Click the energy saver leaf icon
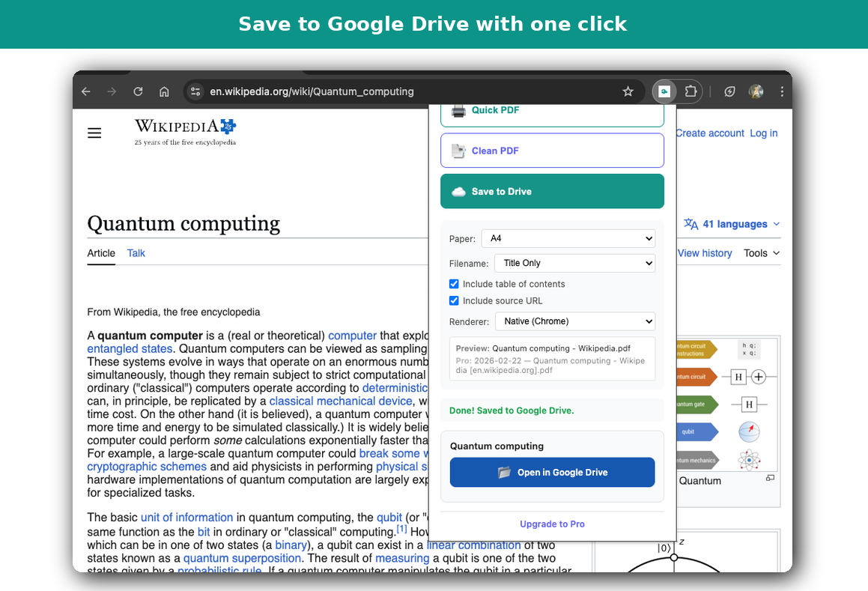Image resolution: width=868 pixels, height=591 pixels. click(729, 91)
